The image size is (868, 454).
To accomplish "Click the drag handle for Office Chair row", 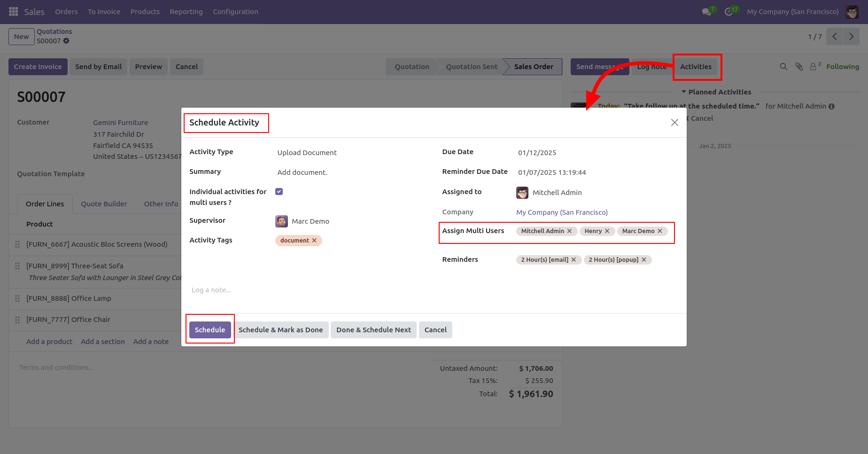I will pyautogui.click(x=17, y=320).
